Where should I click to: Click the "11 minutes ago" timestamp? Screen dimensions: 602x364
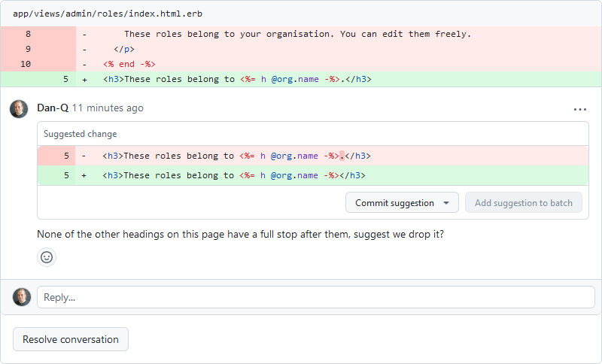[108, 108]
